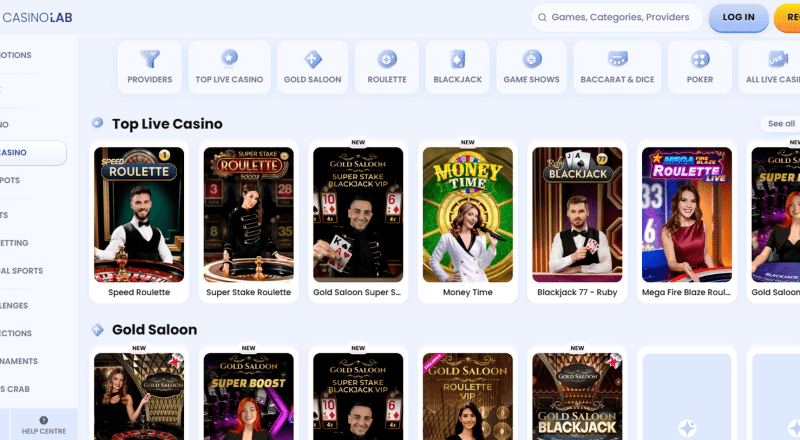Open the Poker chip icon

(x=700, y=59)
